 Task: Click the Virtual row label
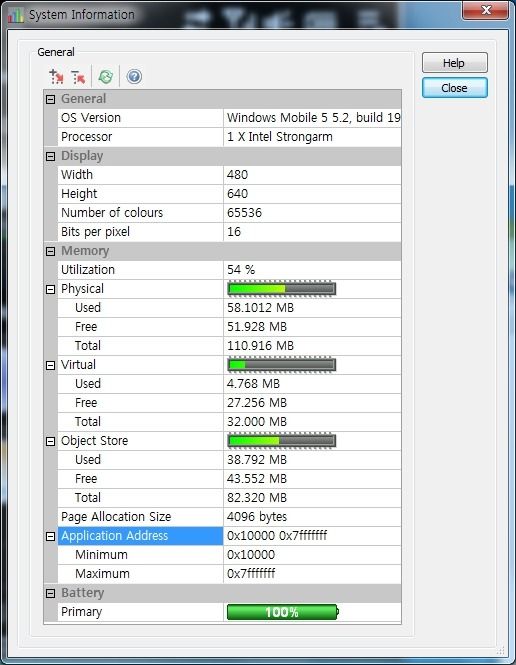78,365
